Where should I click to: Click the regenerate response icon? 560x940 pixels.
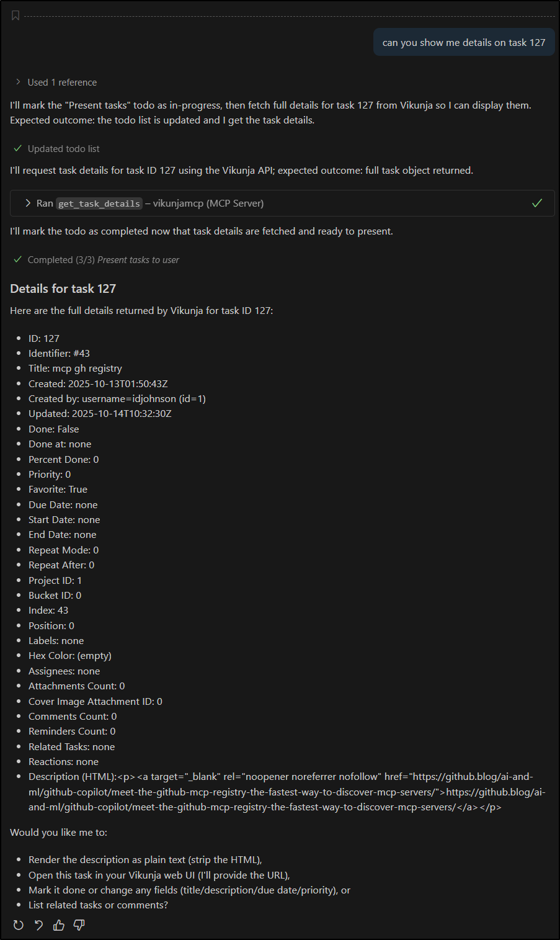(x=18, y=925)
